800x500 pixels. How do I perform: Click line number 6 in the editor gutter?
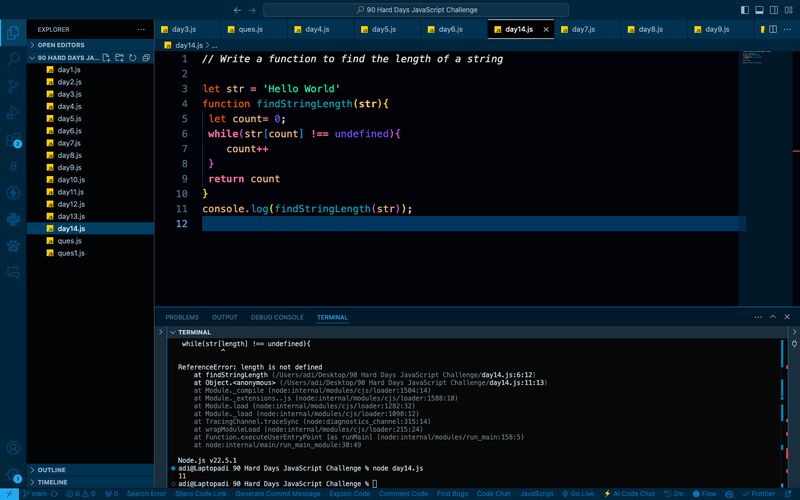(x=184, y=134)
